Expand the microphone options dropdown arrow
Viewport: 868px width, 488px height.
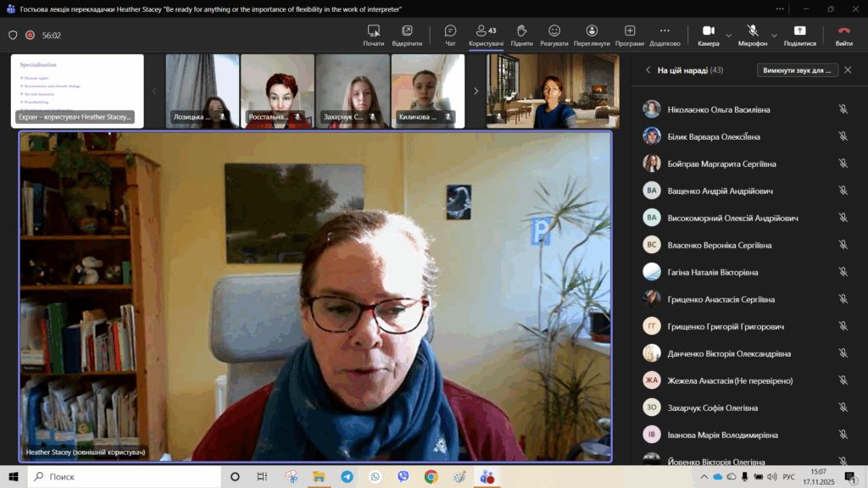(774, 36)
